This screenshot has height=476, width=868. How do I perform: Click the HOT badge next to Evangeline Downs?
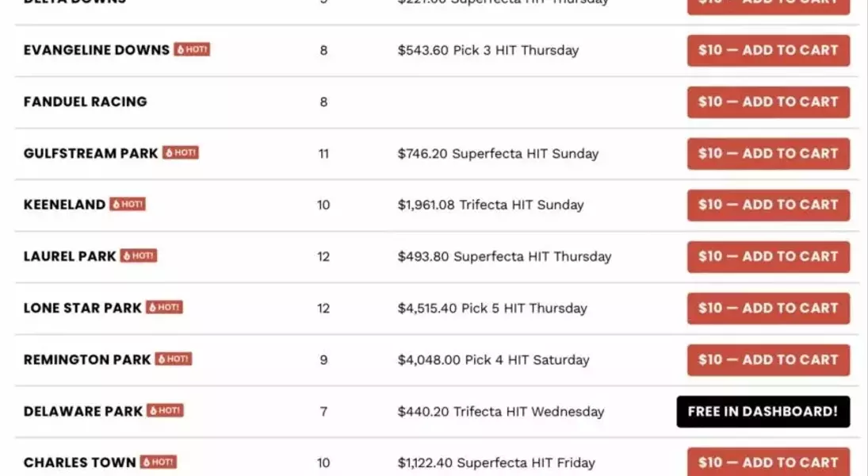click(192, 49)
